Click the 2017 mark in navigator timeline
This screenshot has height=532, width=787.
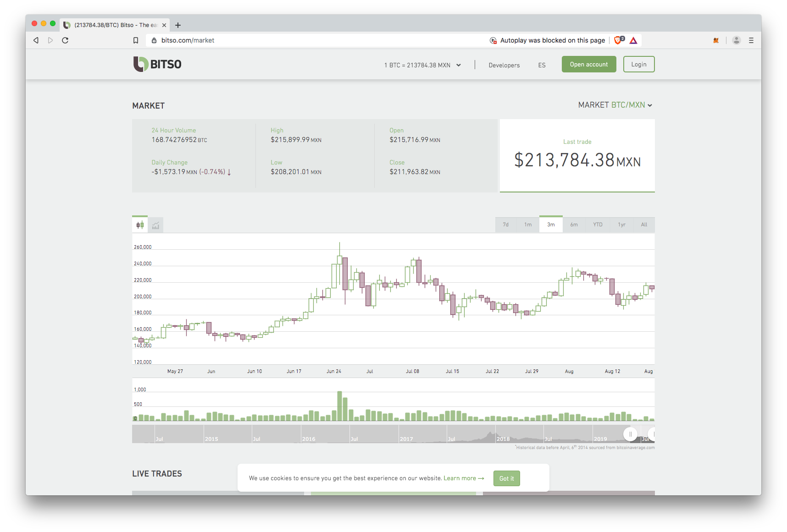(406, 439)
